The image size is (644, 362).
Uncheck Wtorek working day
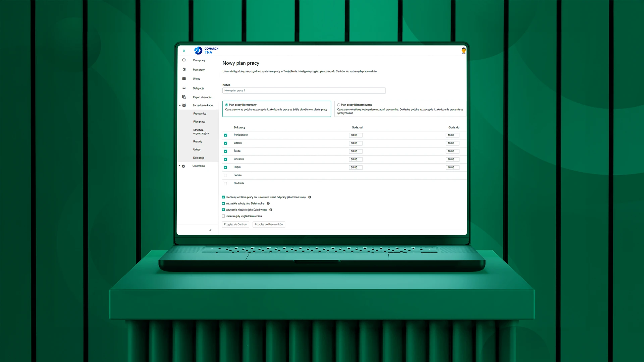(225, 143)
